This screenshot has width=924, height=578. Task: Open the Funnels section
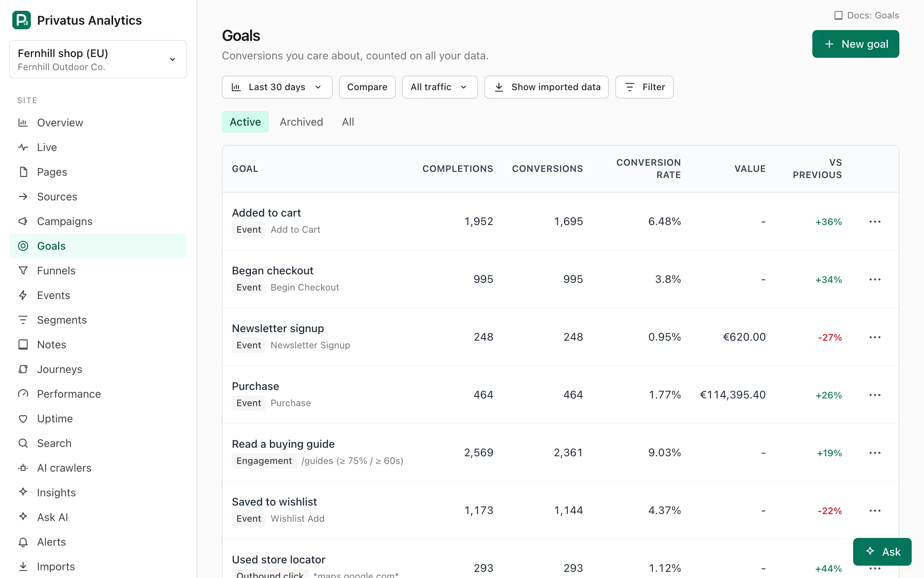pyautogui.click(x=98, y=271)
